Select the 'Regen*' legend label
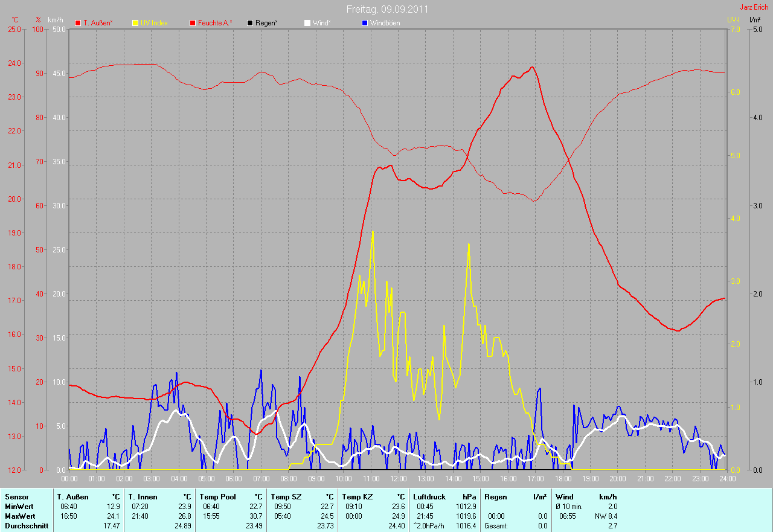The image size is (773, 532). (266, 23)
